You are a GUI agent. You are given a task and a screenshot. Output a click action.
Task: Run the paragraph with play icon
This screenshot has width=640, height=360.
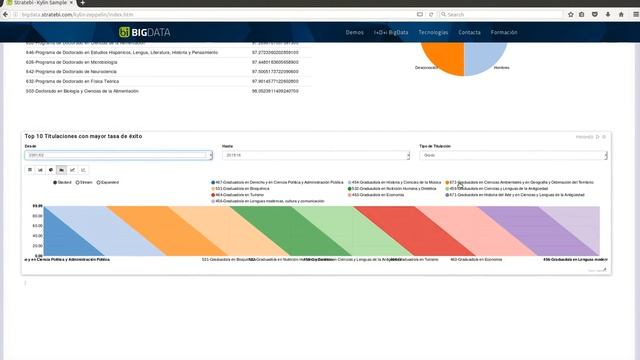[x=598, y=137]
